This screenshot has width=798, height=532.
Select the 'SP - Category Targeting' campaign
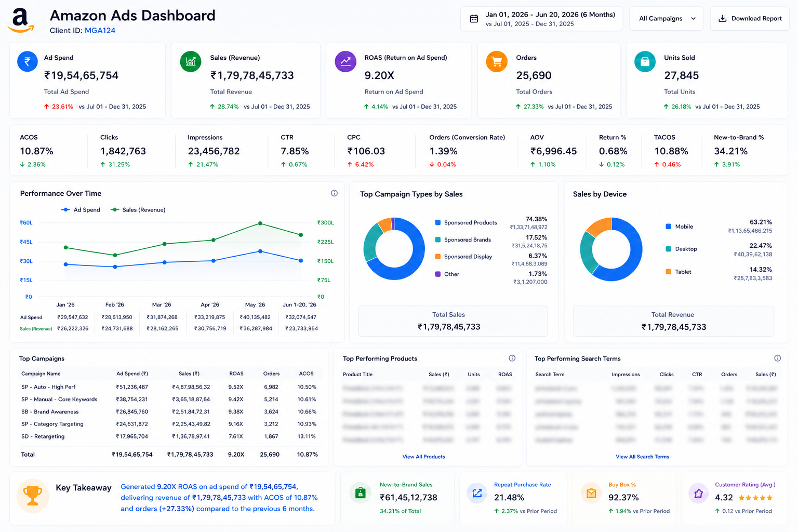(x=170, y=424)
